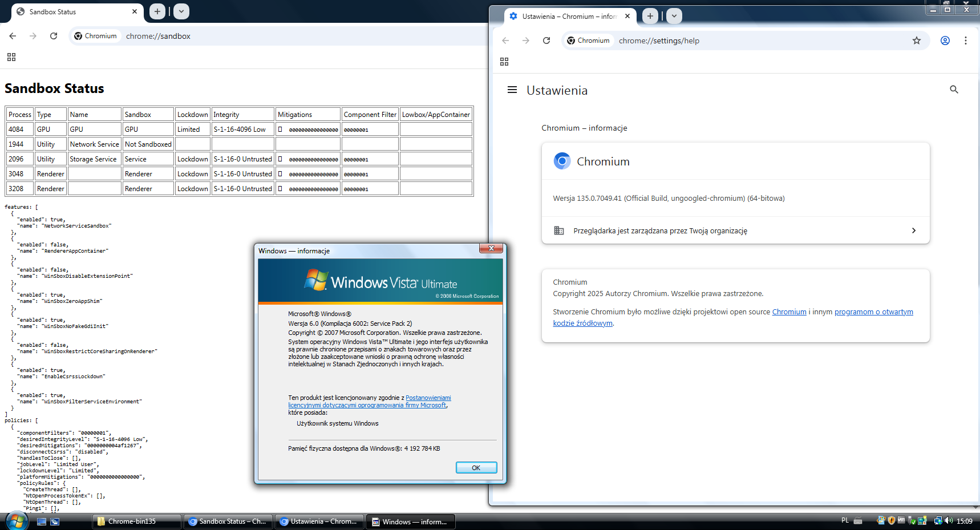Click the organization building icon

[559, 230]
